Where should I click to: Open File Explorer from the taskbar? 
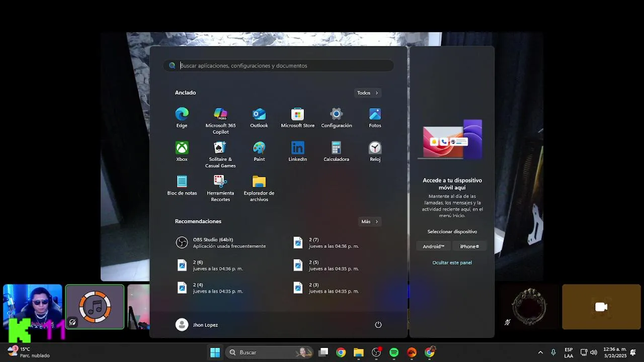(x=358, y=352)
